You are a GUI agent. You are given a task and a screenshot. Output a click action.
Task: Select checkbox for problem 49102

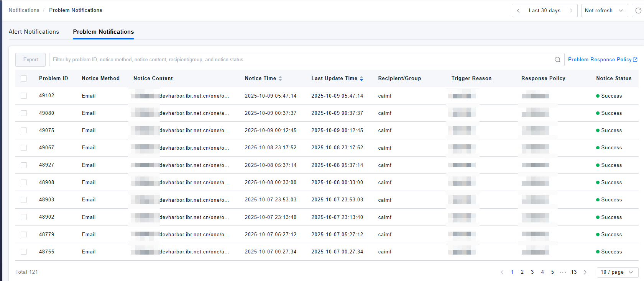(24, 96)
